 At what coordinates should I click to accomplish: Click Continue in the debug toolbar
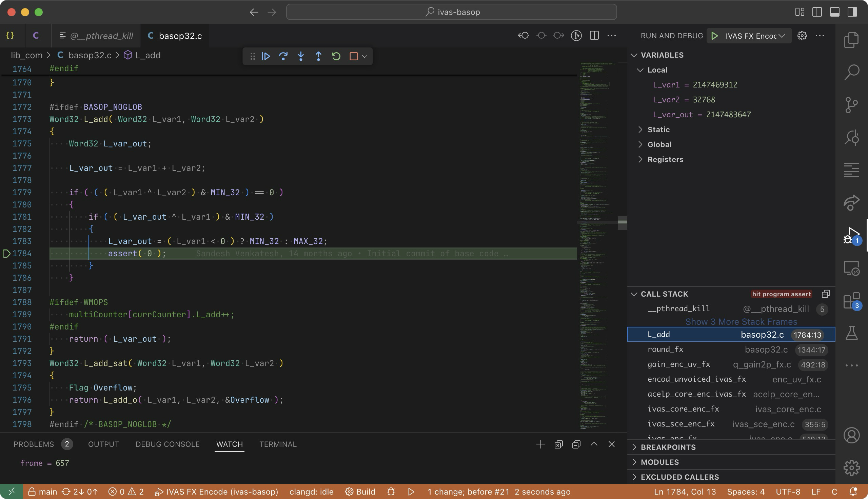266,56
